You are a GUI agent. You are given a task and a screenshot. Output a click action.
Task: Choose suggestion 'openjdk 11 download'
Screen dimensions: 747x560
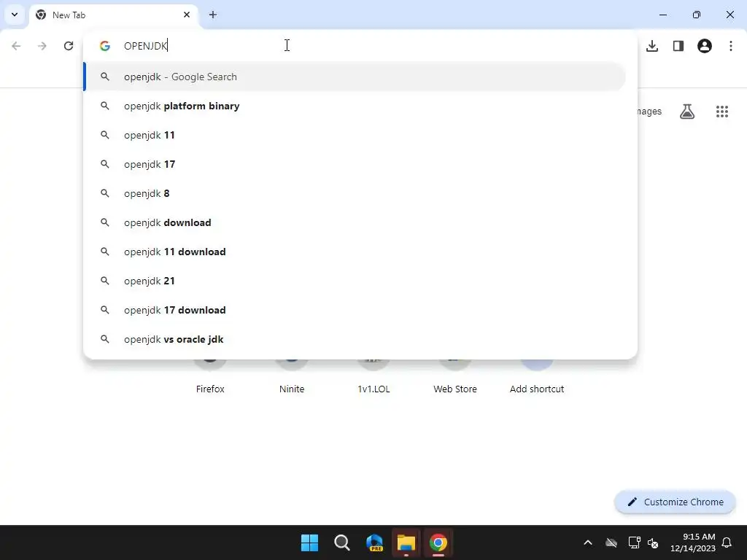[x=355, y=252]
